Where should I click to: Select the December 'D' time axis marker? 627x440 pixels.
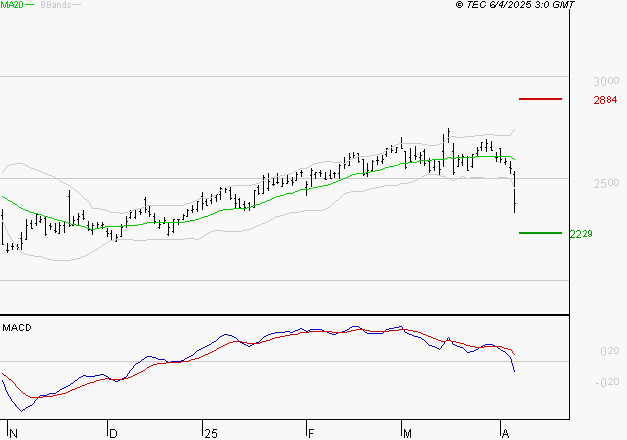(113, 433)
